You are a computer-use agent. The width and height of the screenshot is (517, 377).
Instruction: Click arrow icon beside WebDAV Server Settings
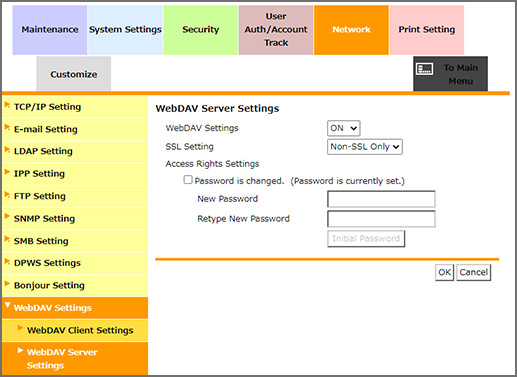[20, 350]
